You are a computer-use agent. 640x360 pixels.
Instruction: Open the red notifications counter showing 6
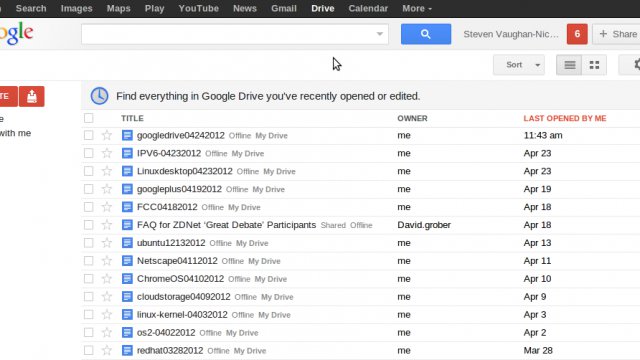(577, 34)
